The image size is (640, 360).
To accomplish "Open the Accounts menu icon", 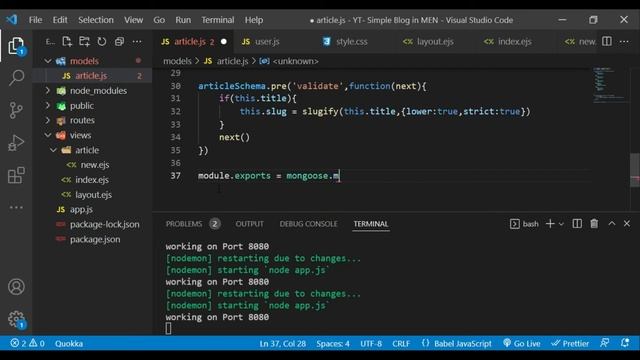I will tap(16, 287).
